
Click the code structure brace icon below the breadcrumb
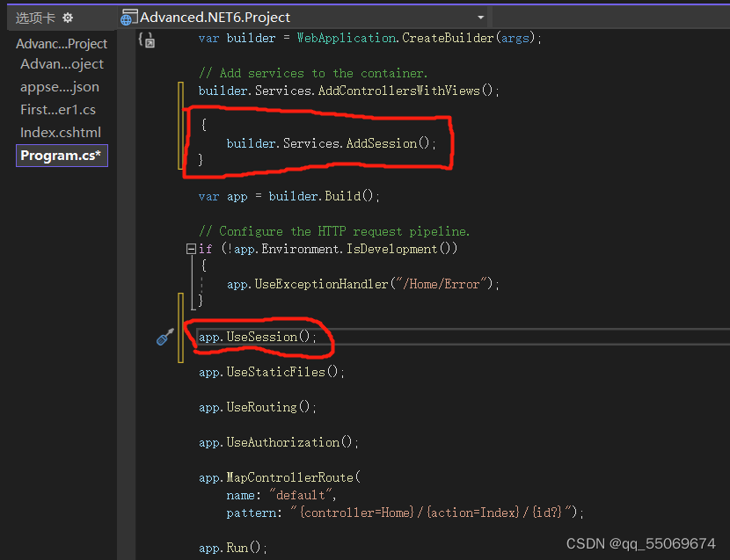coord(146,39)
